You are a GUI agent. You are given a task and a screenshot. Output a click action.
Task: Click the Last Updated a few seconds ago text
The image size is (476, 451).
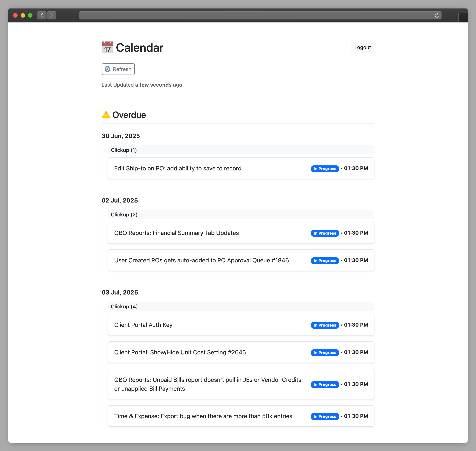(x=142, y=85)
